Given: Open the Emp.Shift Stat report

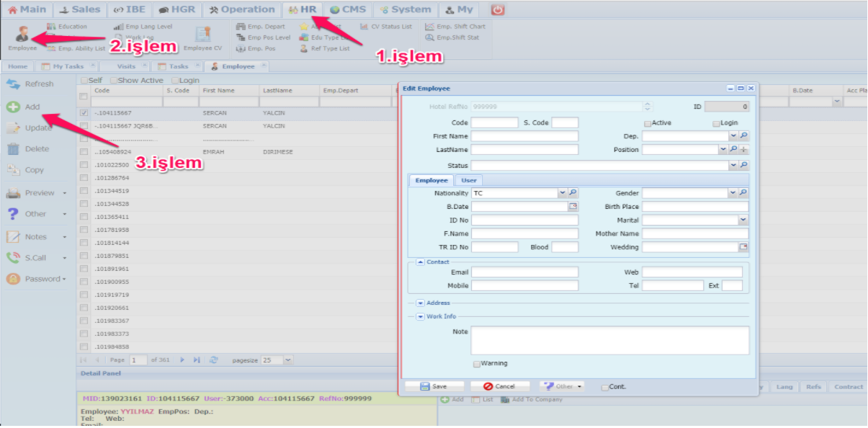Looking at the screenshot, I should [x=452, y=37].
